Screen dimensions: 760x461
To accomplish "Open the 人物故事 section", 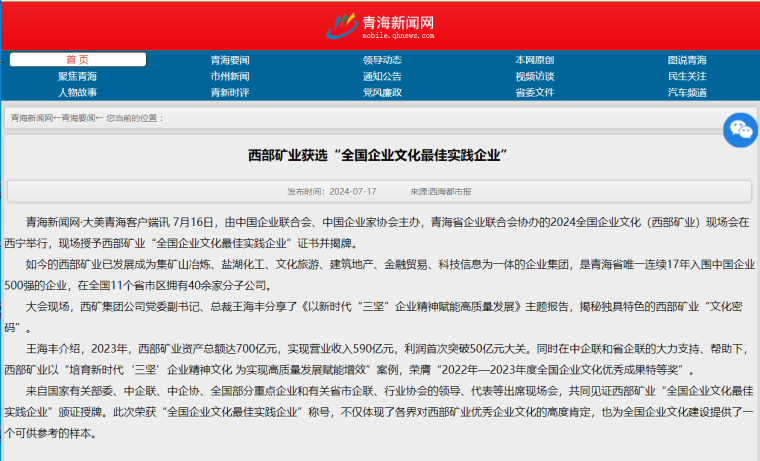I will pos(78,92).
